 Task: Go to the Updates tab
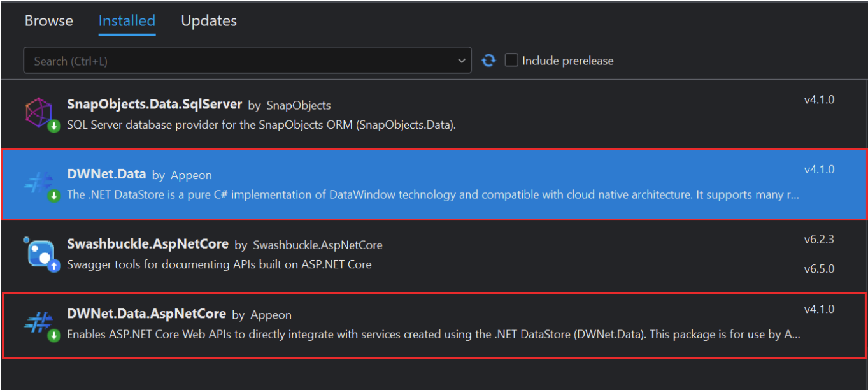click(x=209, y=21)
